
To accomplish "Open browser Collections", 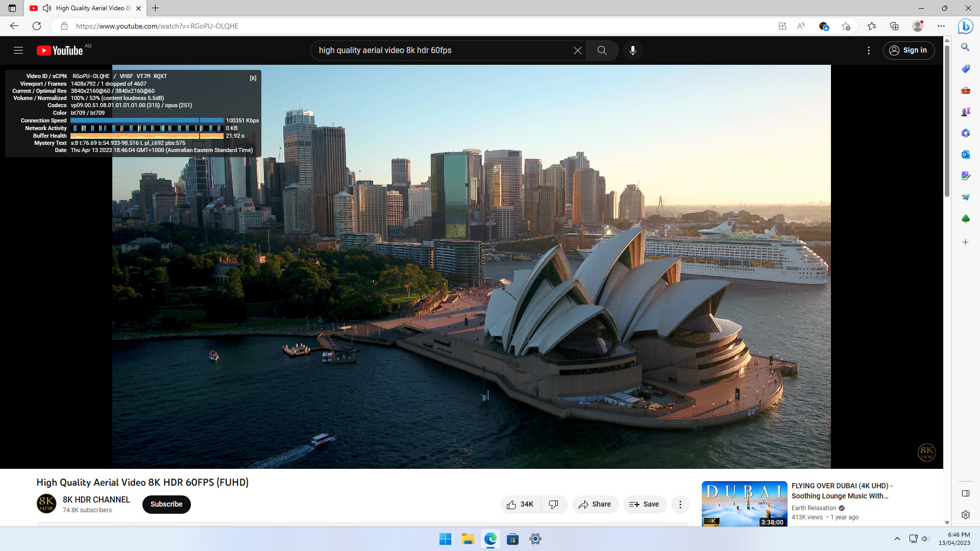I will tap(894, 26).
